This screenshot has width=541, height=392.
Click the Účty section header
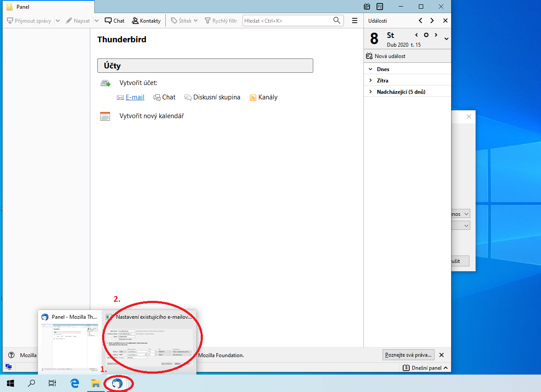(205, 65)
